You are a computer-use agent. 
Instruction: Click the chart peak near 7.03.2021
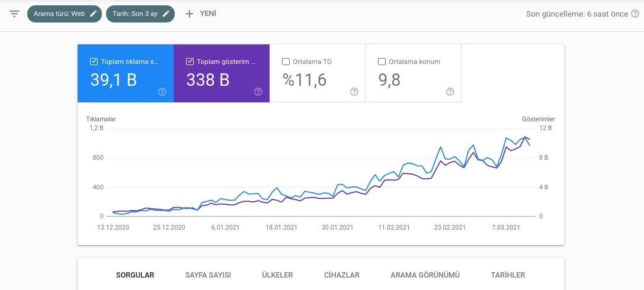pyautogui.click(x=507, y=138)
